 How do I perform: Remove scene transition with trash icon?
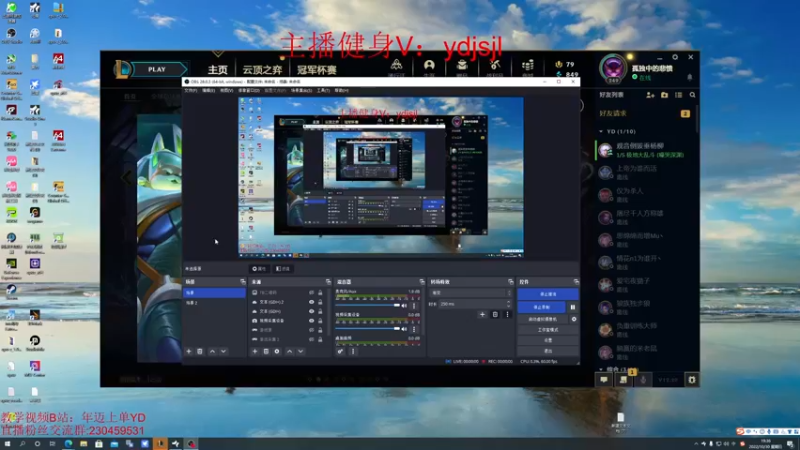495,315
